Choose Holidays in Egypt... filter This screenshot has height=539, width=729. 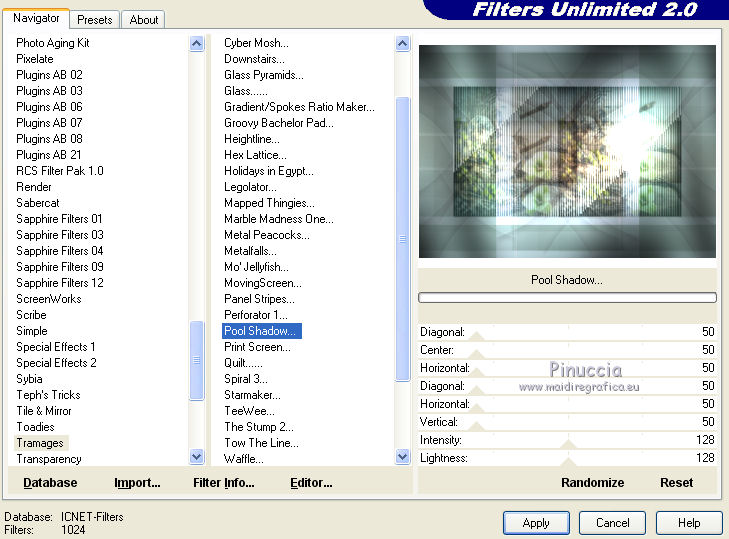coord(269,171)
